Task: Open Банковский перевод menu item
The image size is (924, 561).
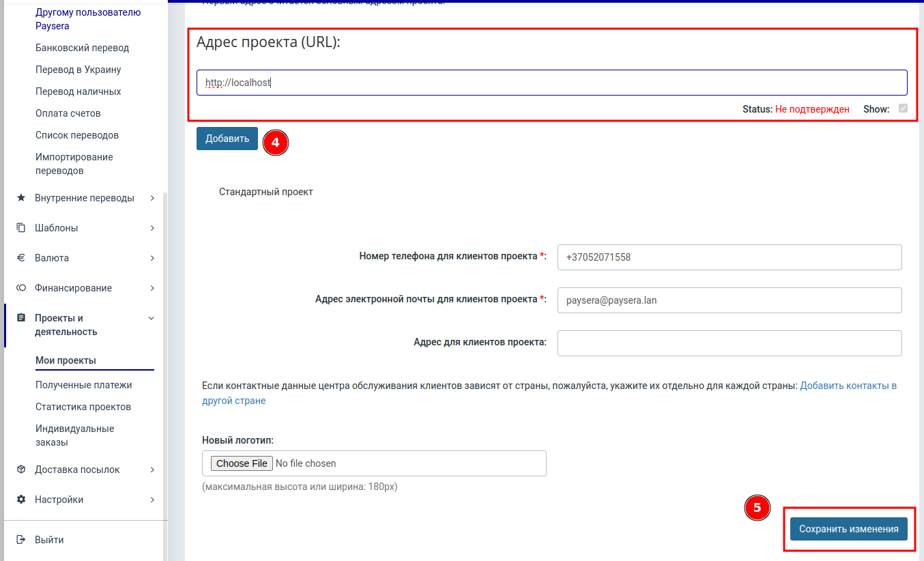Action: [x=82, y=48]
